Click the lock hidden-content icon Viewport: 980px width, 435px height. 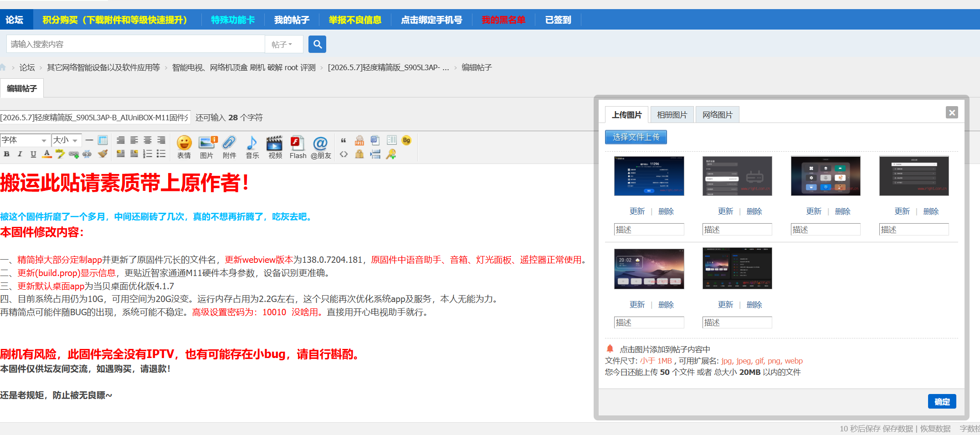(x=359, y=154)
